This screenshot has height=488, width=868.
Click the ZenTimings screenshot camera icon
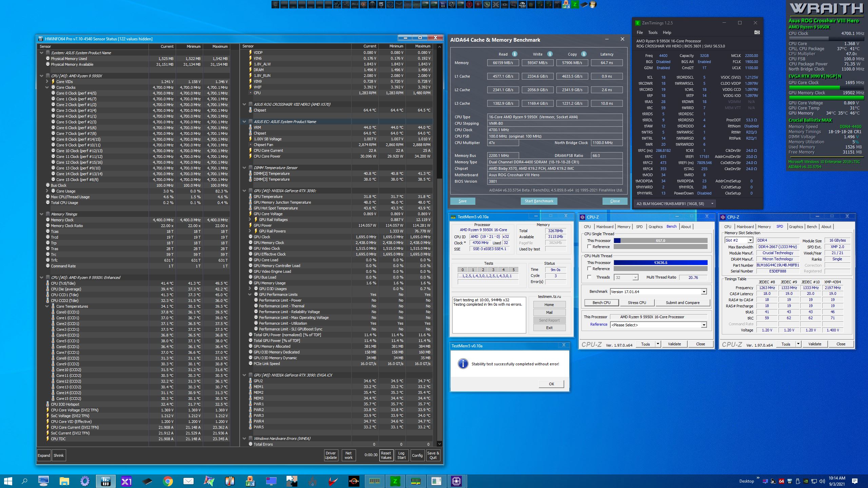click(x=757, y=33)
